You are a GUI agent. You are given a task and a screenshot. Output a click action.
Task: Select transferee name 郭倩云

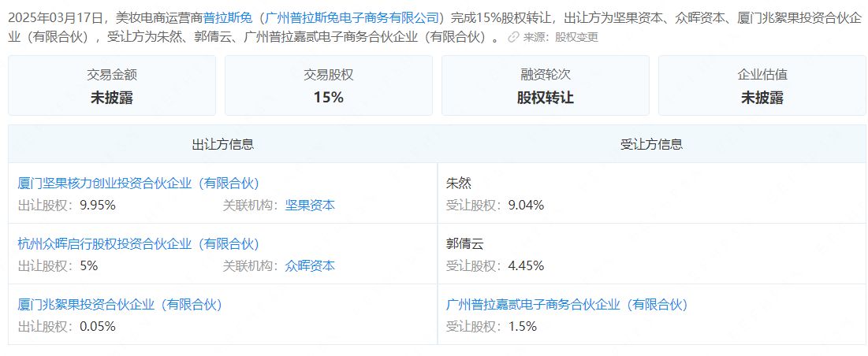[464, 243]
